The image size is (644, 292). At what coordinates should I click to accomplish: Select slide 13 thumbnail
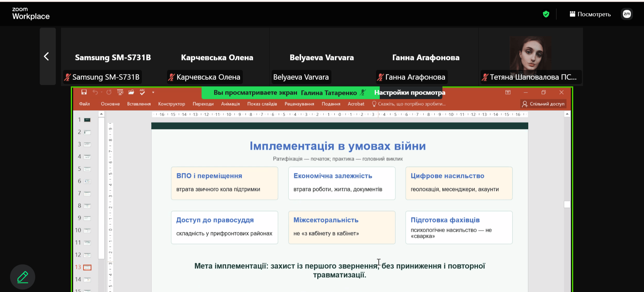[87, 267]
